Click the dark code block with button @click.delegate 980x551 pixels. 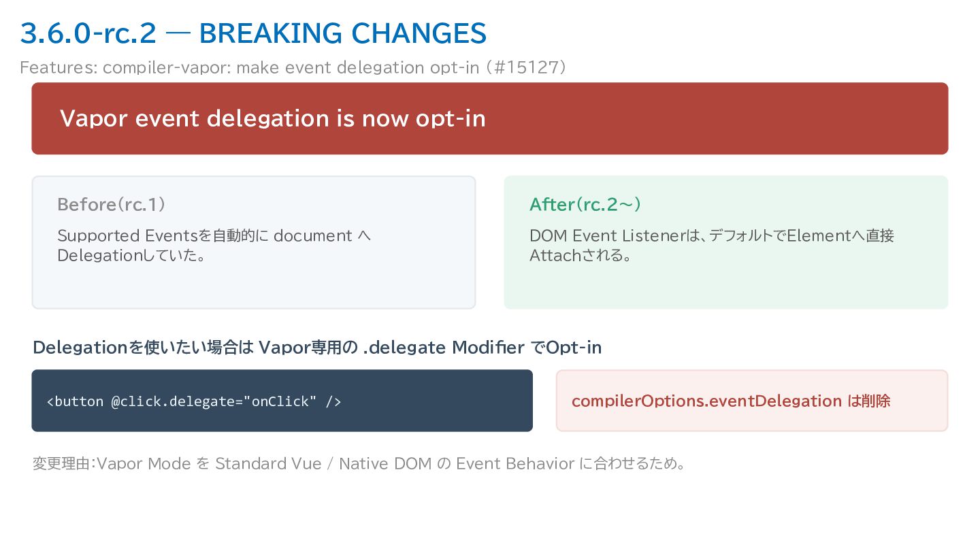282,401
